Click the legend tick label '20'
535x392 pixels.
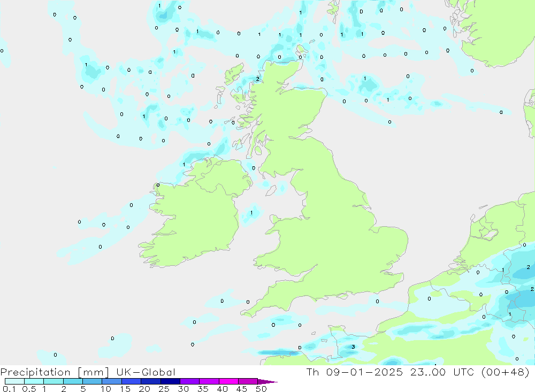coord(144,389)
